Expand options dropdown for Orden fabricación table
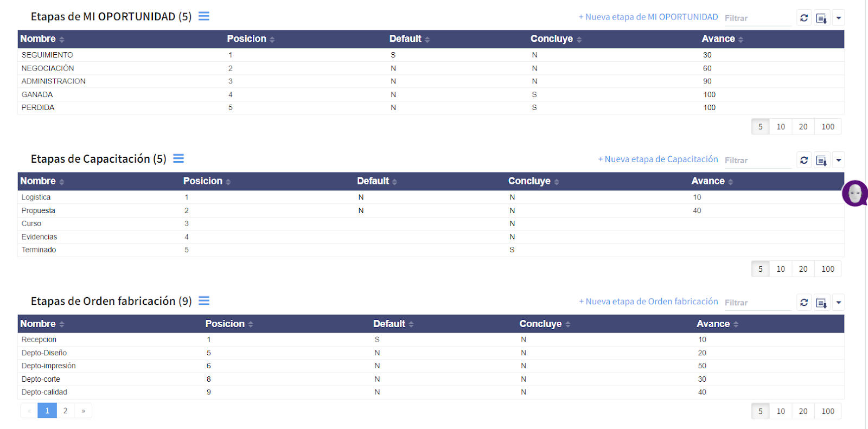This screenshot has width=868, height=429. [839, 303]
